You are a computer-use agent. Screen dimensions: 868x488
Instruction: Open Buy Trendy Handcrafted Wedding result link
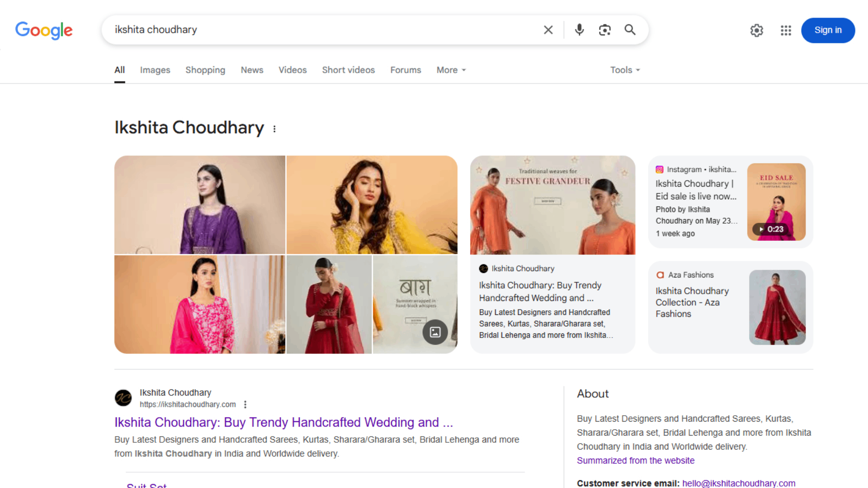click(x=283, y=422)
